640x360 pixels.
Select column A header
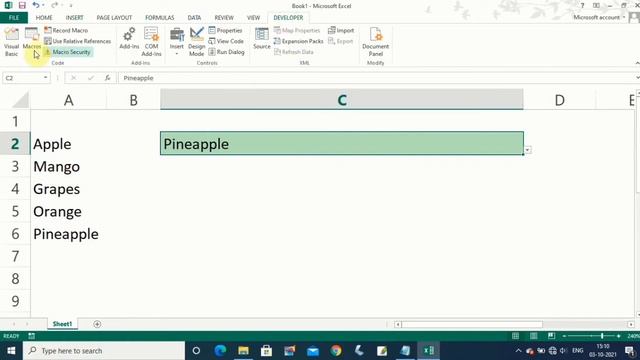click(x=68, y=100)
